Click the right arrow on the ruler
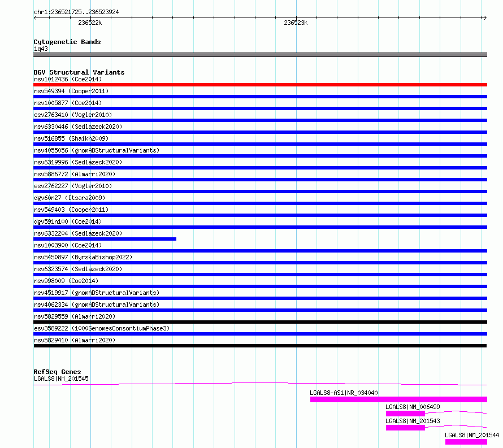The width and height of the screenshot is (503, 448). point(485,18)
